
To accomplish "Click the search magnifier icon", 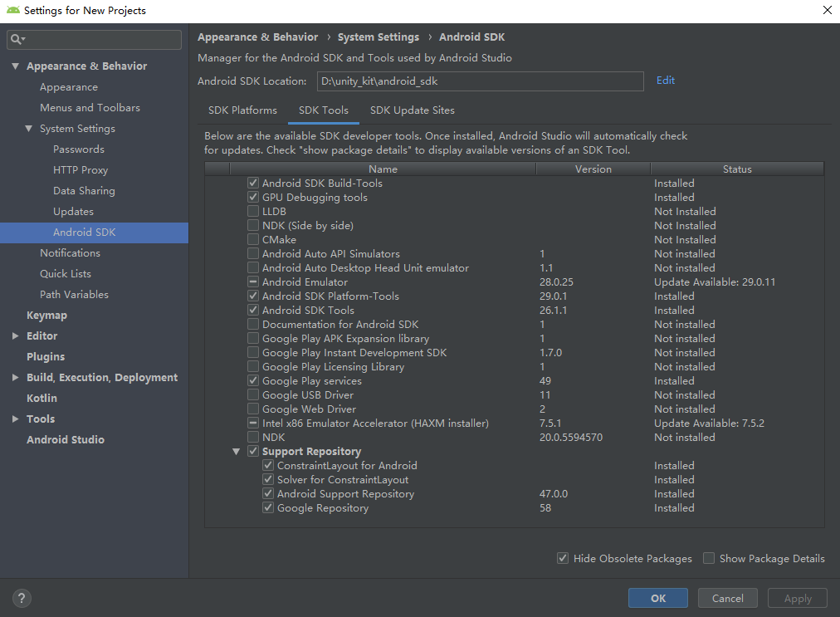I will pyautogui.click(x=17, y=39).
